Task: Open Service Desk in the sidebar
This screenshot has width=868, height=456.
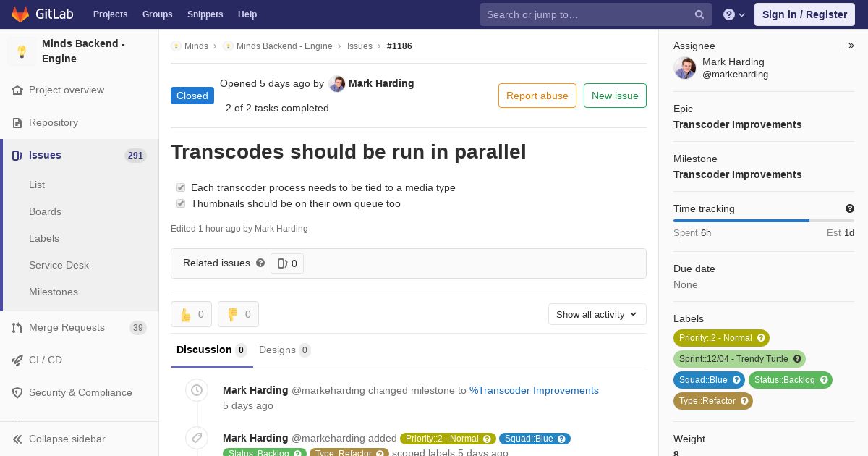Action: tap(59, 266)
